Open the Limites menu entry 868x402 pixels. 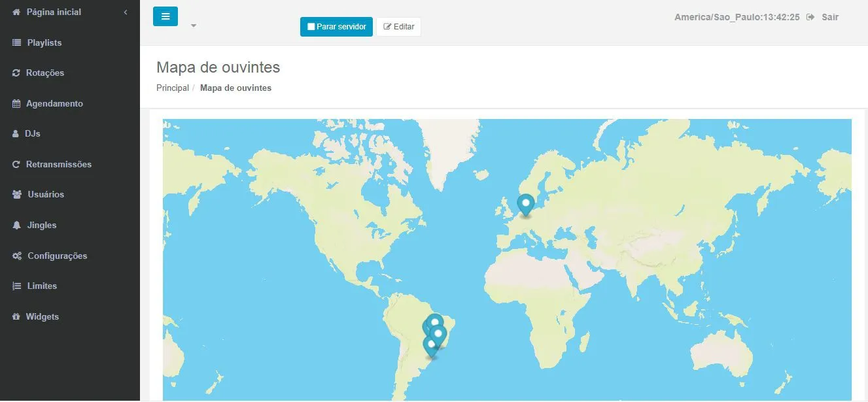coord(42,286)
